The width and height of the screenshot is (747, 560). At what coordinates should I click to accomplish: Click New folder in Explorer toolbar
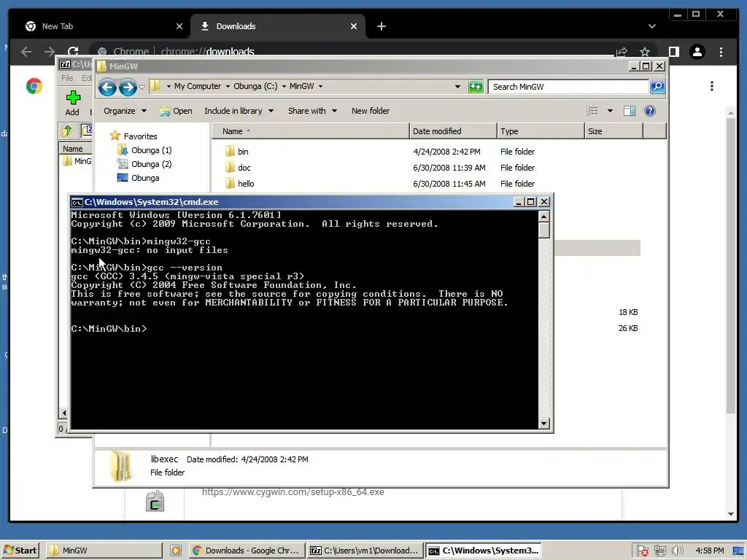point(370,111)
